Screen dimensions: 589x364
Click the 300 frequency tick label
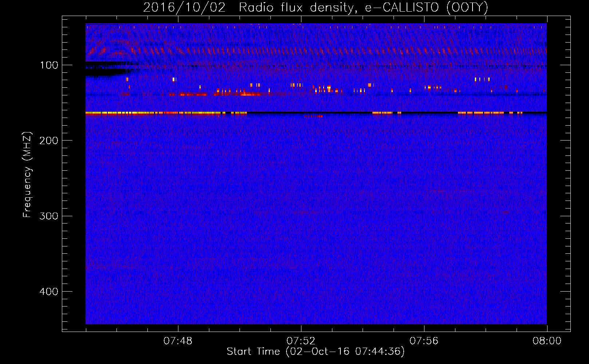point(49,216)
